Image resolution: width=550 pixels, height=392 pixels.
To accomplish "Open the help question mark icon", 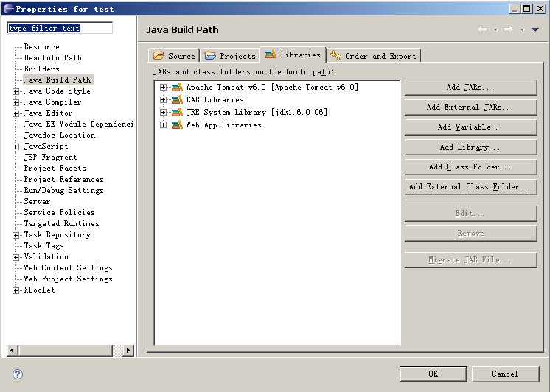I will tap(18, 374).
